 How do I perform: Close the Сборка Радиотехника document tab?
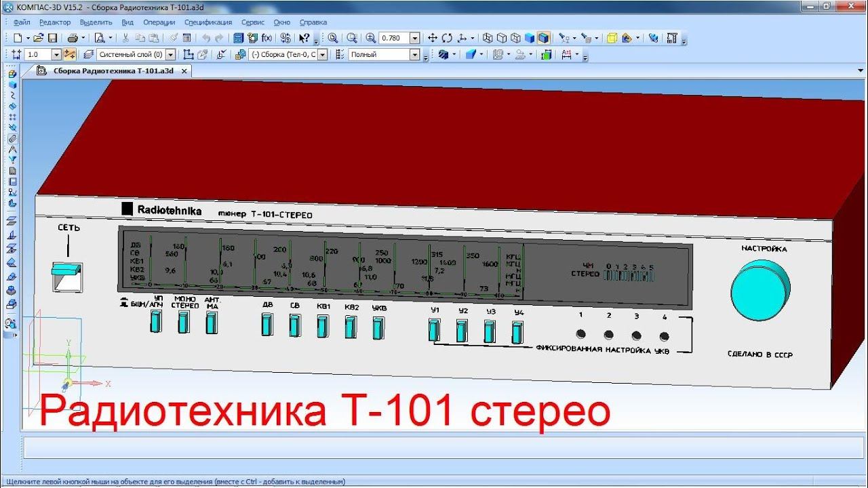click(x=184, y=70)
